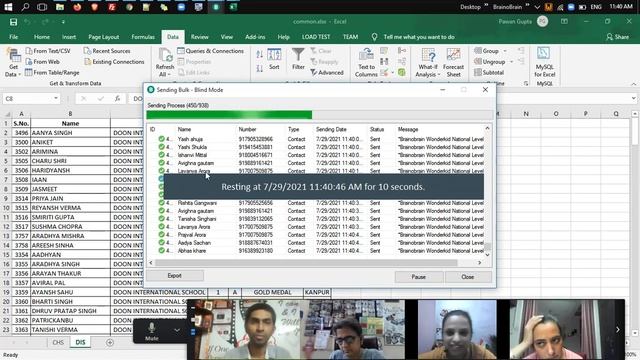Click From Web data source

pyautogui.click(x=42, y=62)
